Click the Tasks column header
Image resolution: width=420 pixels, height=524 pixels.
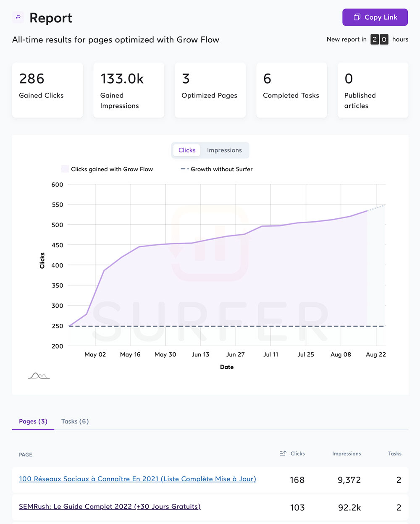[x=395, y=453]
